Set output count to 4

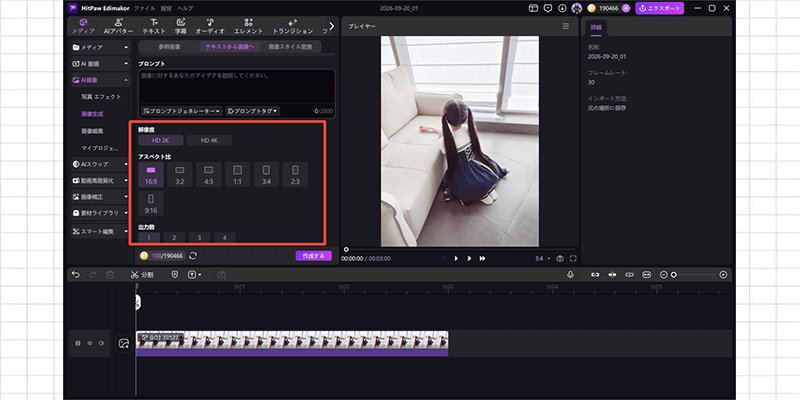click(224, 238)
